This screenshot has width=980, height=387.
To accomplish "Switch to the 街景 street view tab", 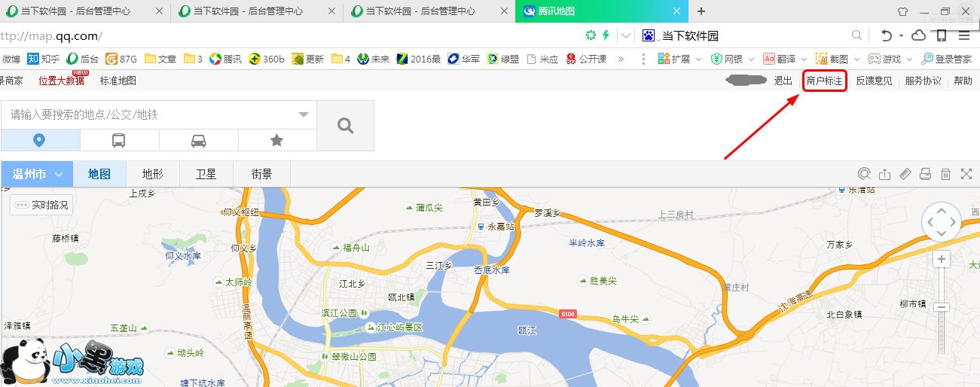I will 261,174.
